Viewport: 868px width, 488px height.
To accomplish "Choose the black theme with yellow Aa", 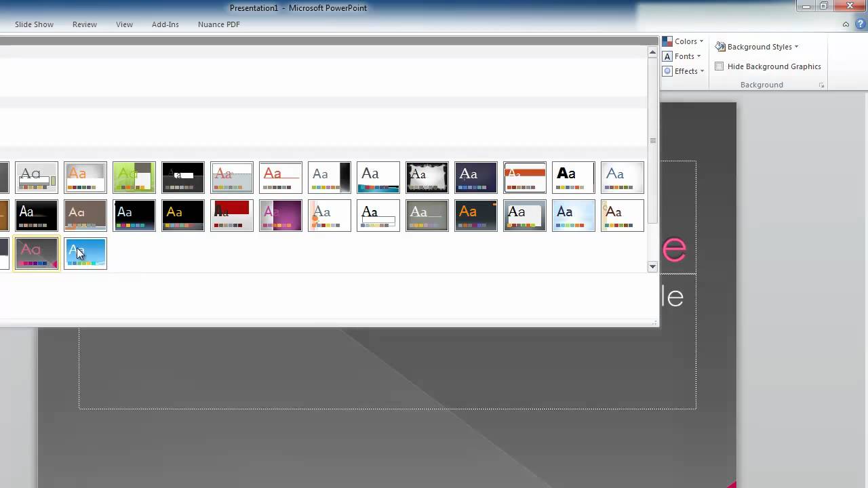I will click(183, 216).
